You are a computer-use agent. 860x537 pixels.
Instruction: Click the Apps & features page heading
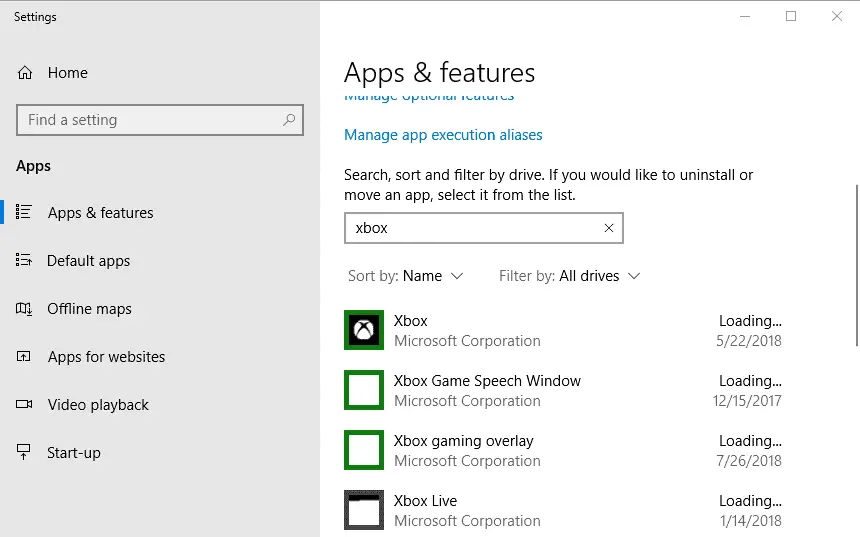pyautogui.click(x=439, y=73)
